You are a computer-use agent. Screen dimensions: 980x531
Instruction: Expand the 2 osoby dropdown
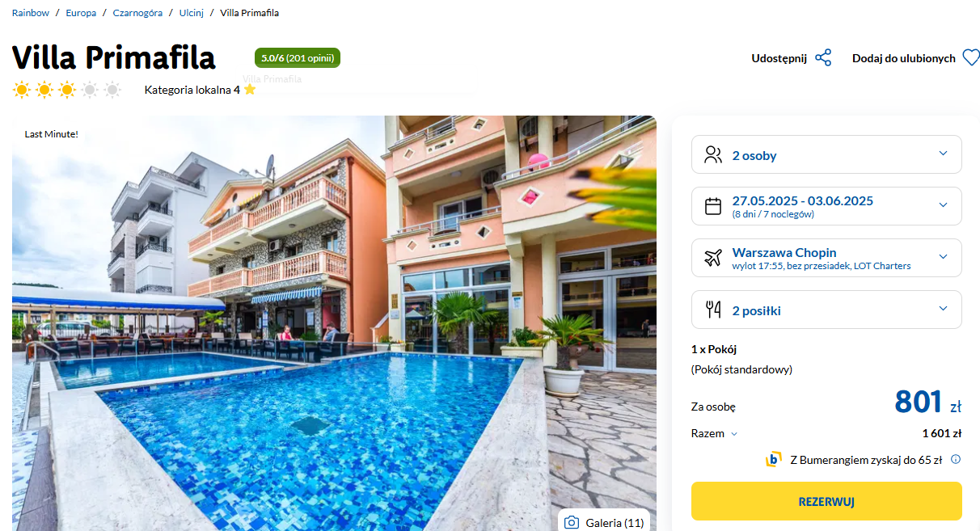pos(826,154)
